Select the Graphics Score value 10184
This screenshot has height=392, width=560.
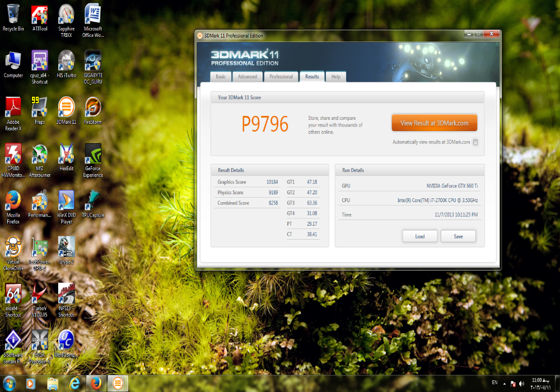pyautogui.click(x=272, y=182)
